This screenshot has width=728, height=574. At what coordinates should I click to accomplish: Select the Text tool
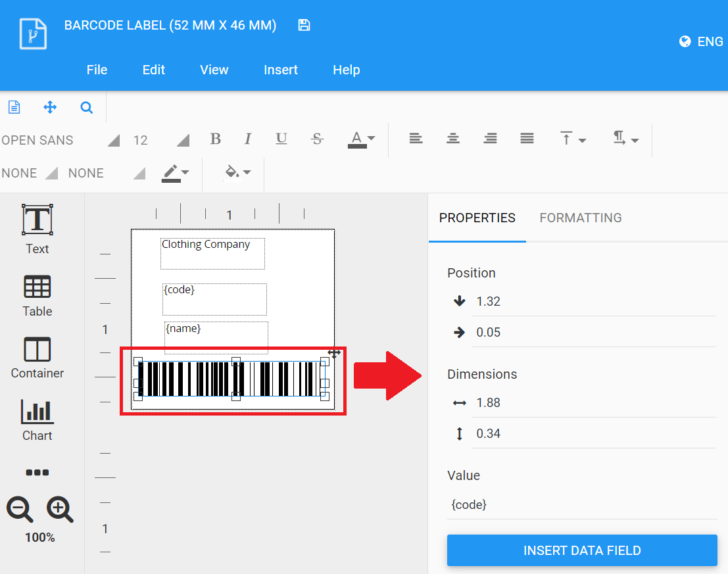(37, 229)
